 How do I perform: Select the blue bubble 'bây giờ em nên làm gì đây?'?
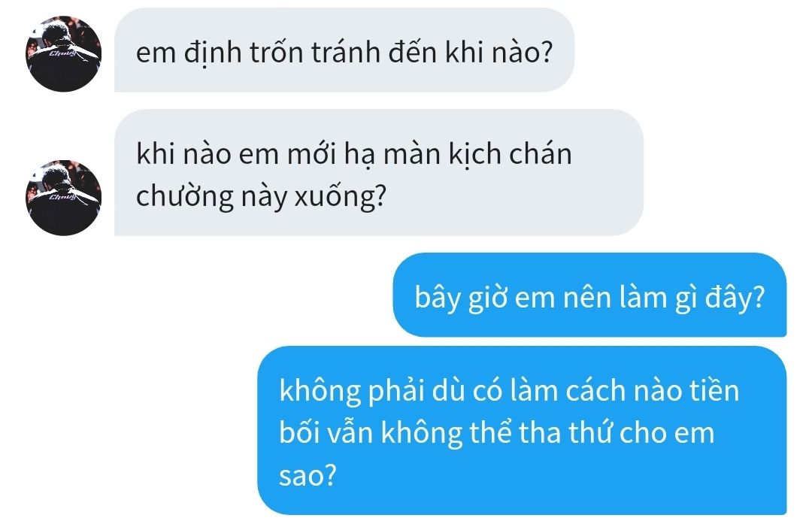tap(590, 295)
